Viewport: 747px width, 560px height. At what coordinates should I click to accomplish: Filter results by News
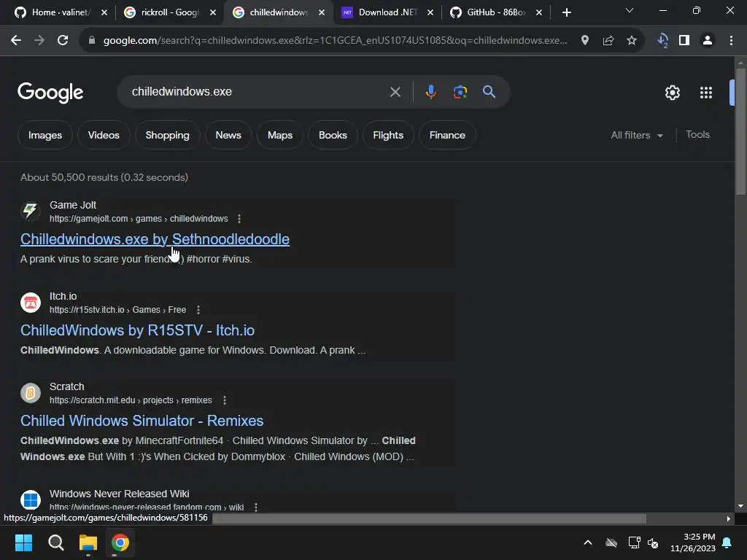(228, 135)
